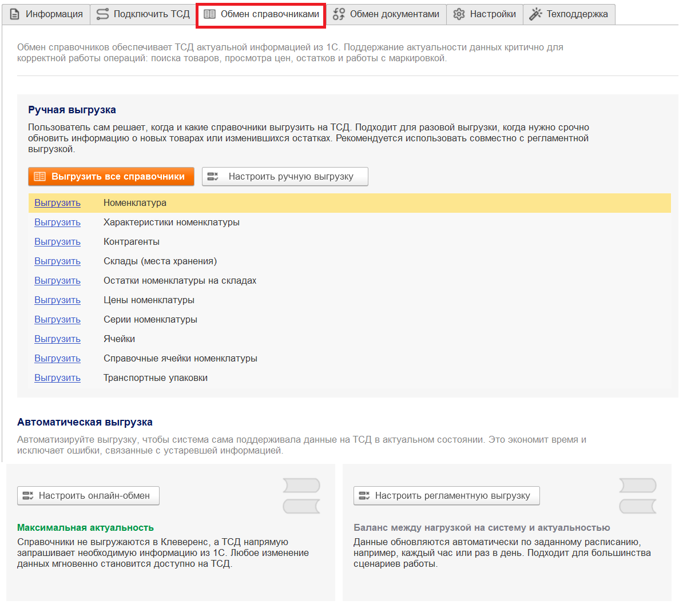The image size is (679, 616).
Task: Click Выгрузить link for Остатки номенклатуры на складах
Action: 58,281
